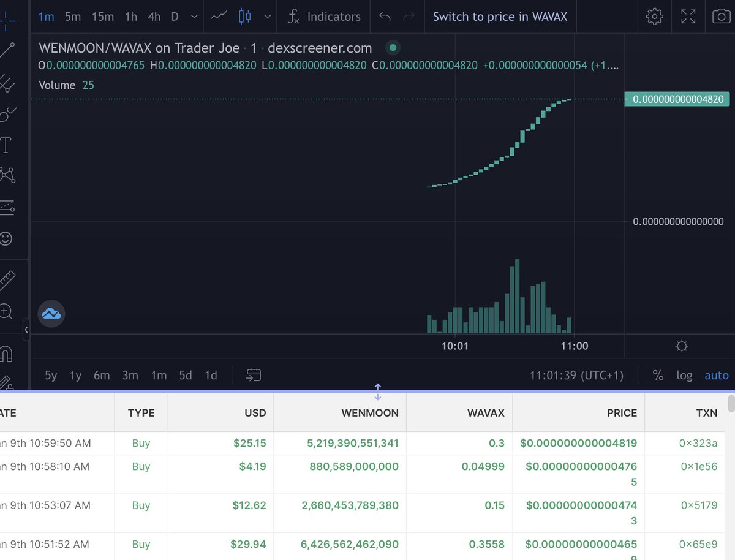Viewport: 735px width, 560px height.
Task: Open price scale settings gear
Action: point(682,346)
